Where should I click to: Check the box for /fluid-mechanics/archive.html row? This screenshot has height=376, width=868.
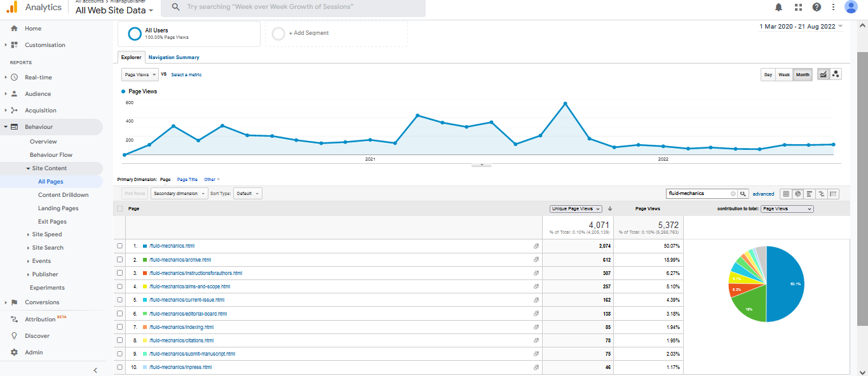pyautogui.click(x=119, y=260)
